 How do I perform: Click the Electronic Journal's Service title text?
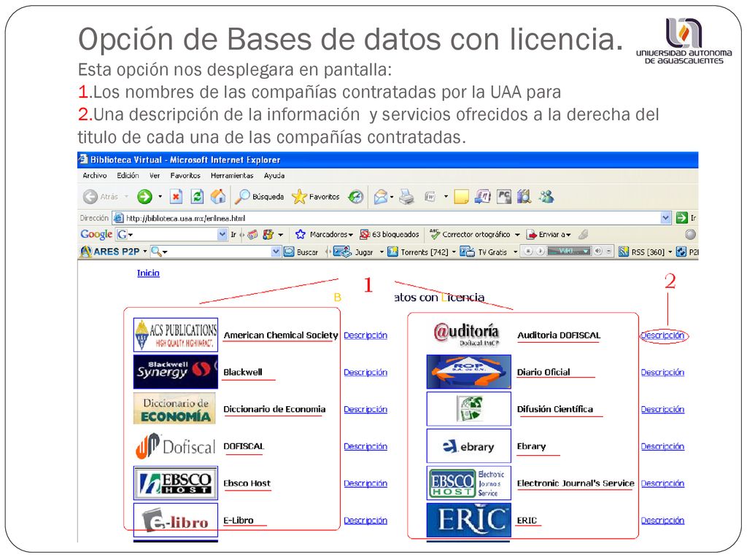coord(576,483)
